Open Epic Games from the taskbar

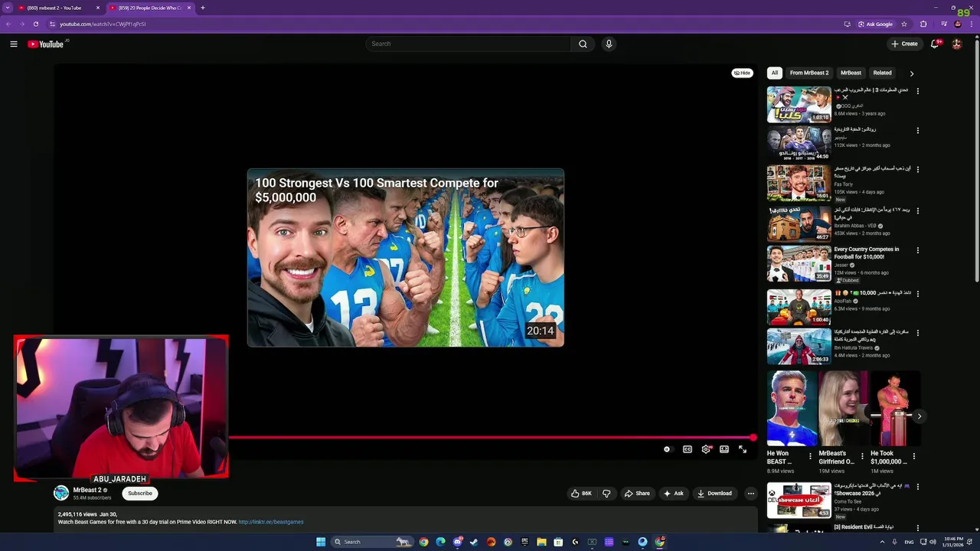point(524,542)
